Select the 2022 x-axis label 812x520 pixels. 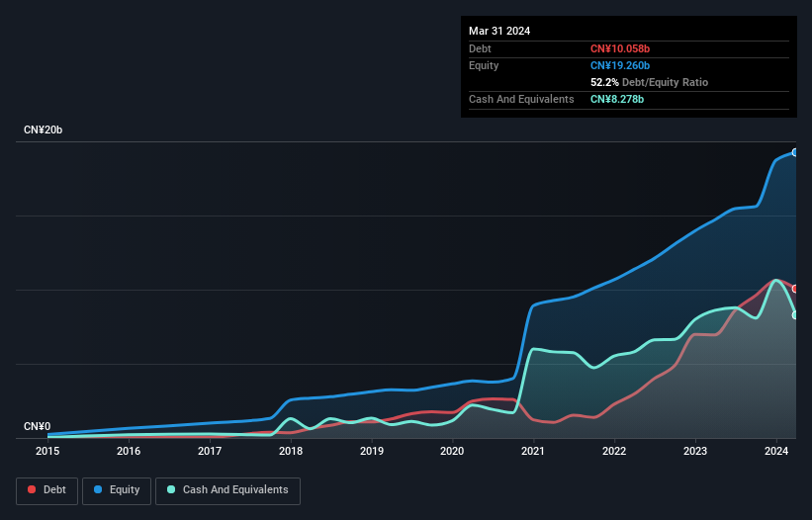[614, 451]
